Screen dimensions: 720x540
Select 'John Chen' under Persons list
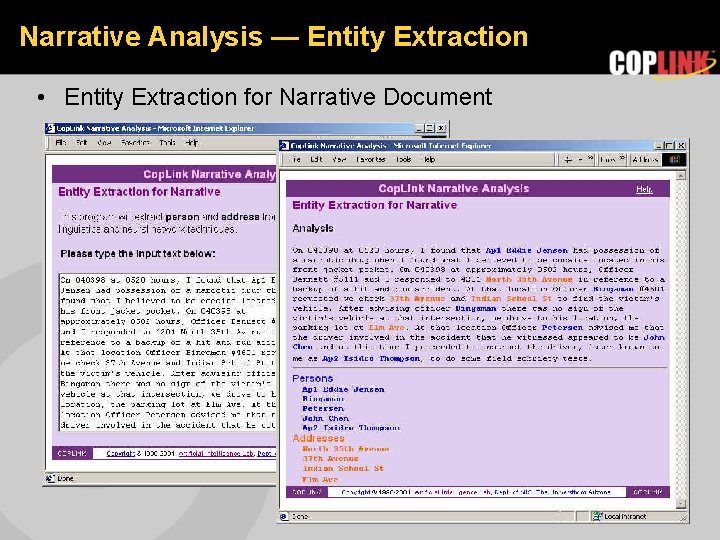pyautogui.click(x=326, y=418)
